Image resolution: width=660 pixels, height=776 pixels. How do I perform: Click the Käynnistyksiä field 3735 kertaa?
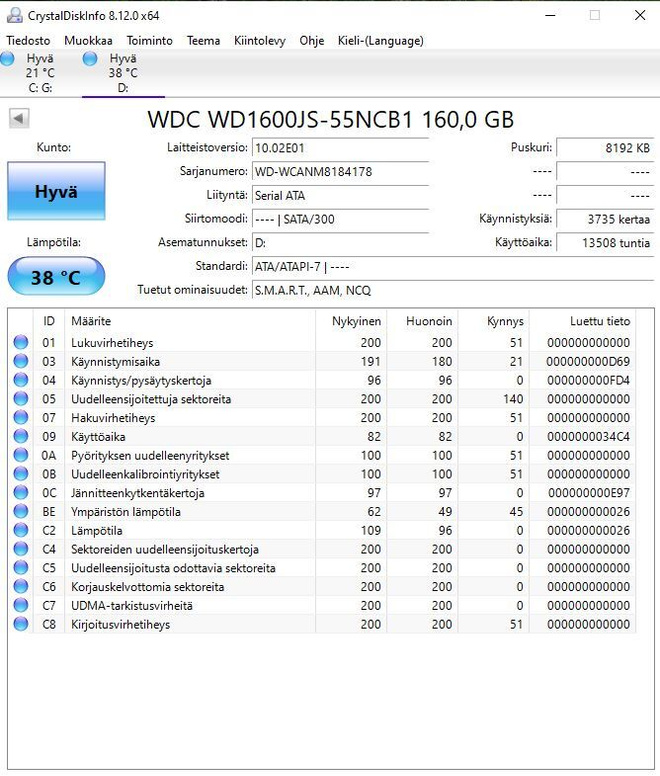point(605,219)
